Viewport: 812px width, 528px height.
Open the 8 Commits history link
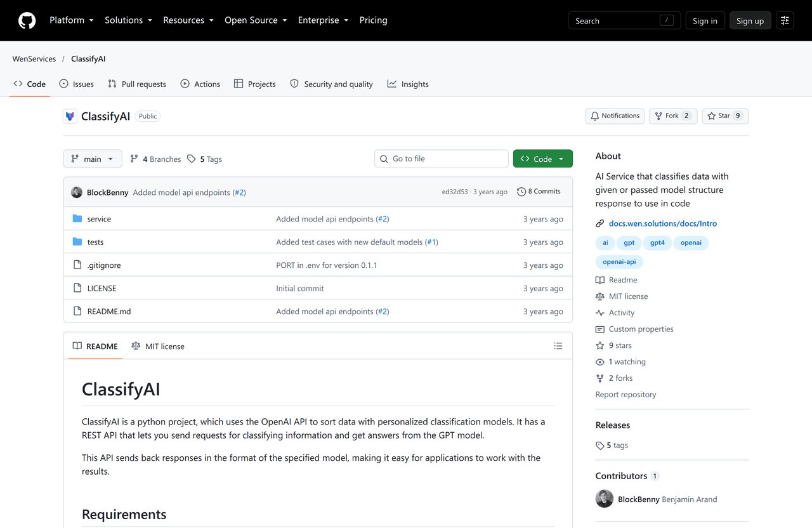point(539,191)
